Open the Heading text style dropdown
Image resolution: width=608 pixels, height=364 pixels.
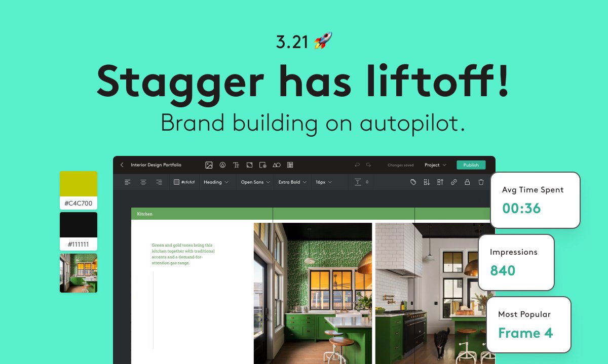(216, 182)
